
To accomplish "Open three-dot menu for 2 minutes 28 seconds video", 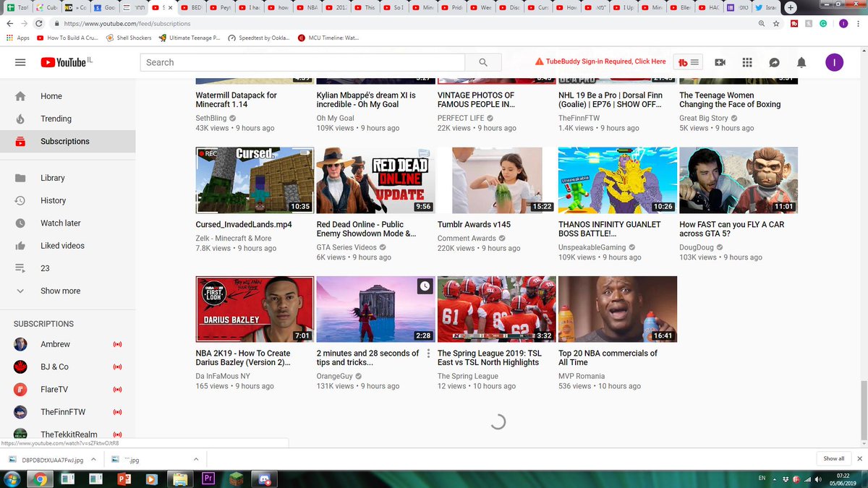I will tap(428, 354).
